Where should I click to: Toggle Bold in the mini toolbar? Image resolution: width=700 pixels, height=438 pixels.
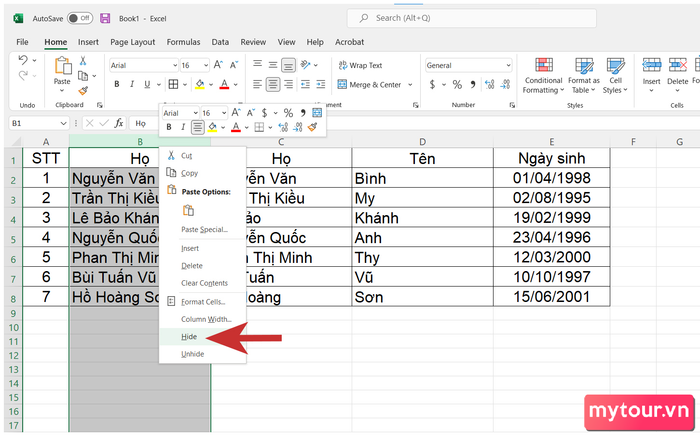pyautogui.click(x=169, y=127)
